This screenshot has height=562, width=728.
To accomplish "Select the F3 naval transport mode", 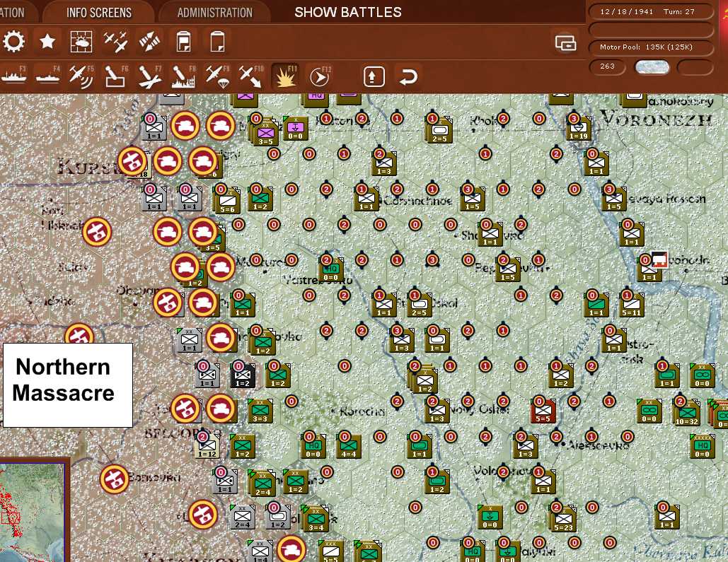I will point(14,76).
